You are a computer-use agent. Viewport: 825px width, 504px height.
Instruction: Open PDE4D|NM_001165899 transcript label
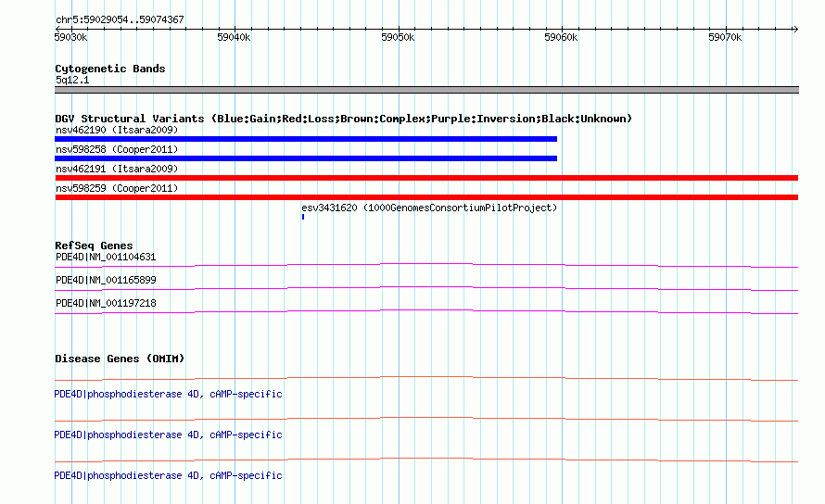(x=106, y=281)
